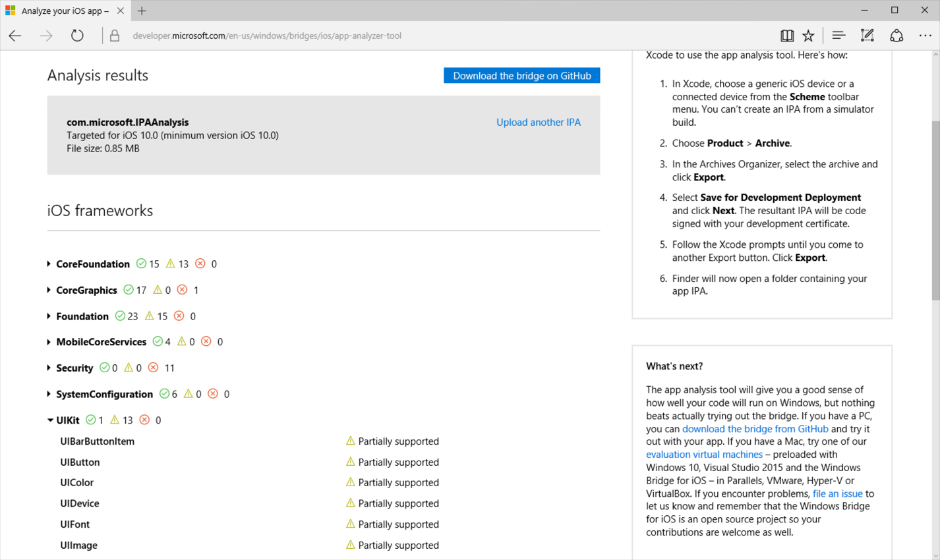The image size is (940, 560).
Task: Open a new tab with plus
Action: click(142, 11)
